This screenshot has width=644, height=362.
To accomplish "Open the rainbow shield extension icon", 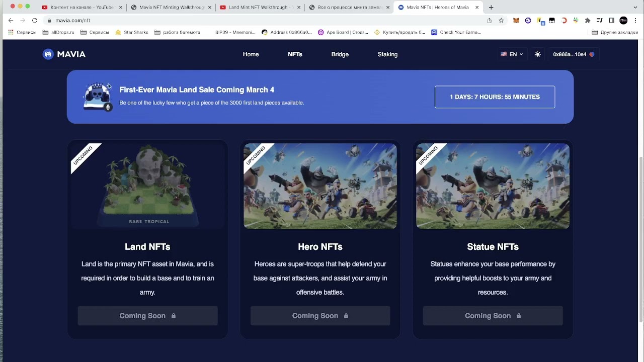I will (576, 21).
